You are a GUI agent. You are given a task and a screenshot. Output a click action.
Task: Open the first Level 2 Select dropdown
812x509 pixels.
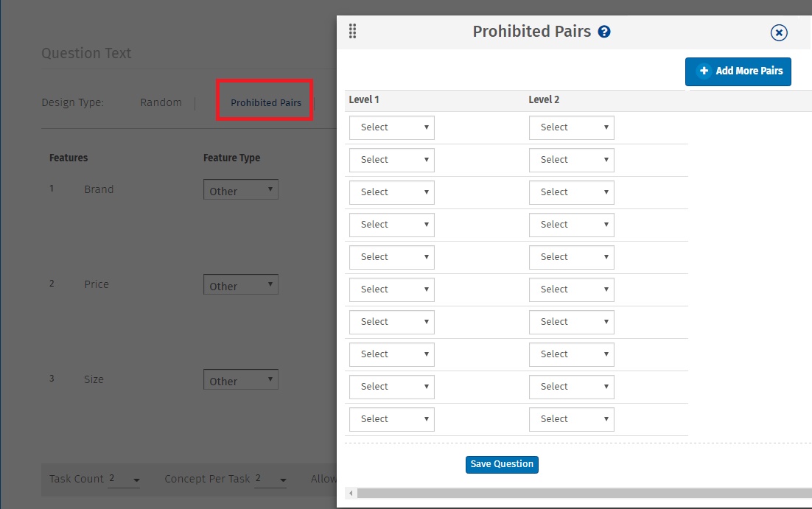(571, 127)
